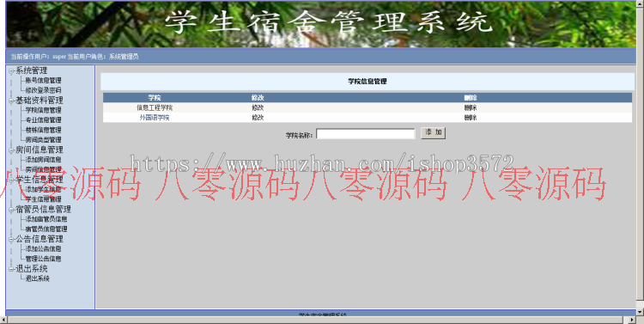Collapse the 宿管员信息管理 parent node toggle
Screen dimensions: 644x324
tap(11, 210)
